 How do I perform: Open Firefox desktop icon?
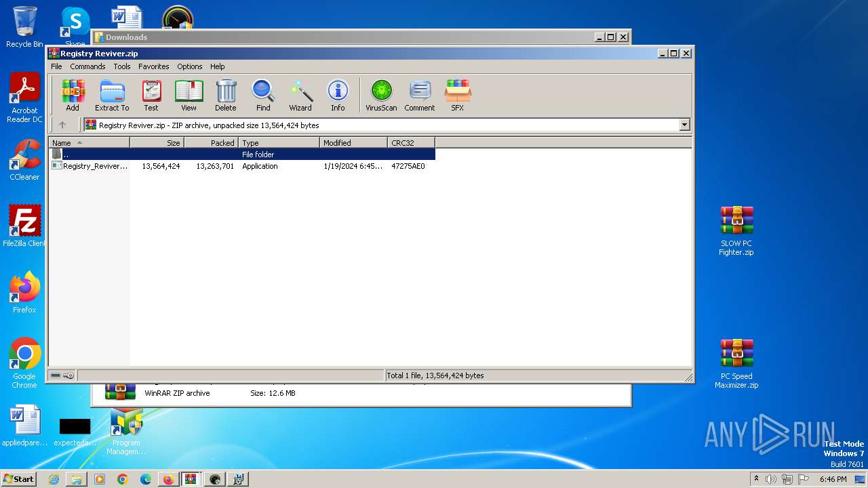[x=24, y=292]
